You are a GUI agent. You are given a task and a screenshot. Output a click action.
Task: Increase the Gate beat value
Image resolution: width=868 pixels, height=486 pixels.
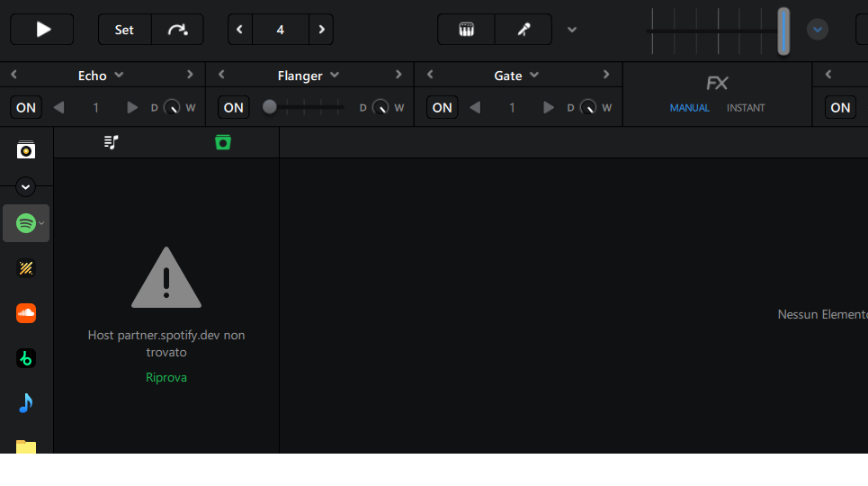tap(548, 107)
